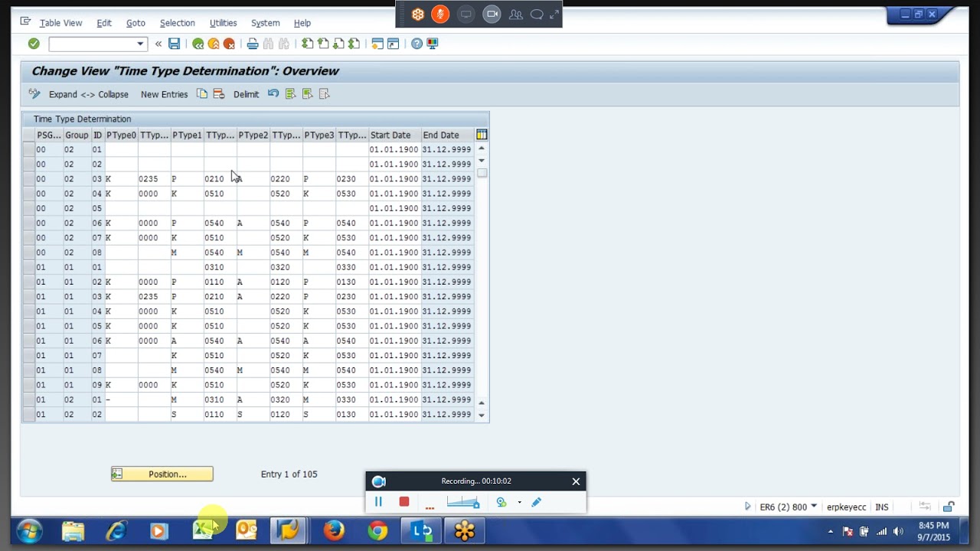Pause the screen recording
The width and height of the screenshot is (980, 551).
[x=378, y=502]
